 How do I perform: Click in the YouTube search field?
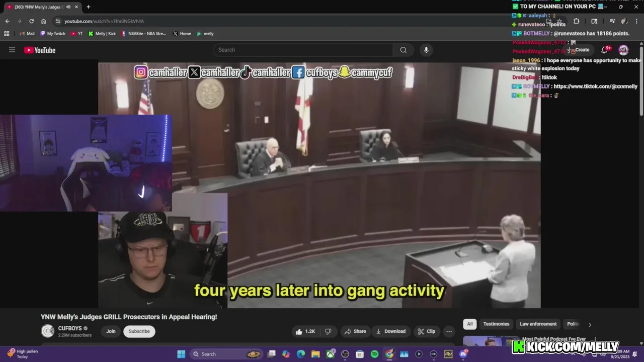click(x=303, y=50)
